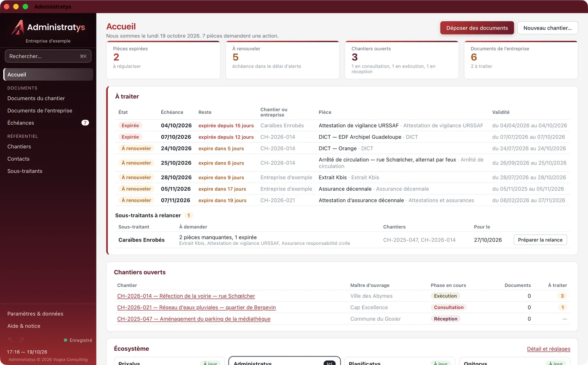Click À renouveler tag on 25/10/2026 row
Viewport: 588px width, 365px height.
136,163
